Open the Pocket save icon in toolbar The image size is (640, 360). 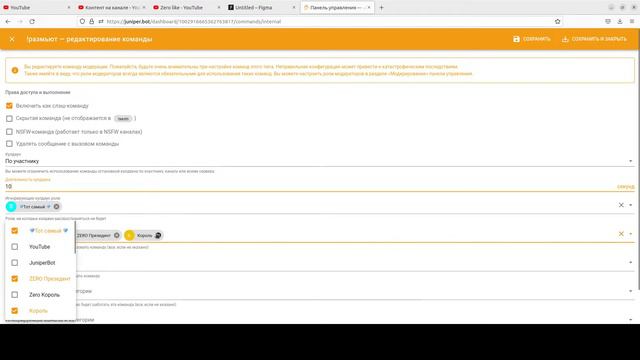tap(608, 21)
